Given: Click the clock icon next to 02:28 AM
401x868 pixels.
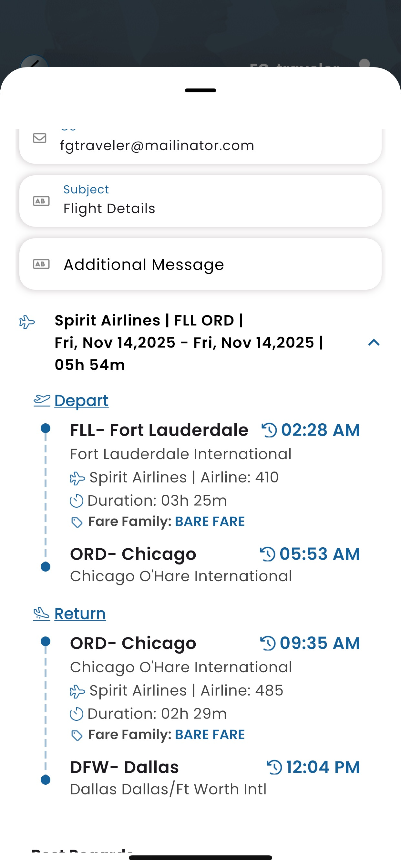Looking at the screenshot, I should tap(269, 430).
